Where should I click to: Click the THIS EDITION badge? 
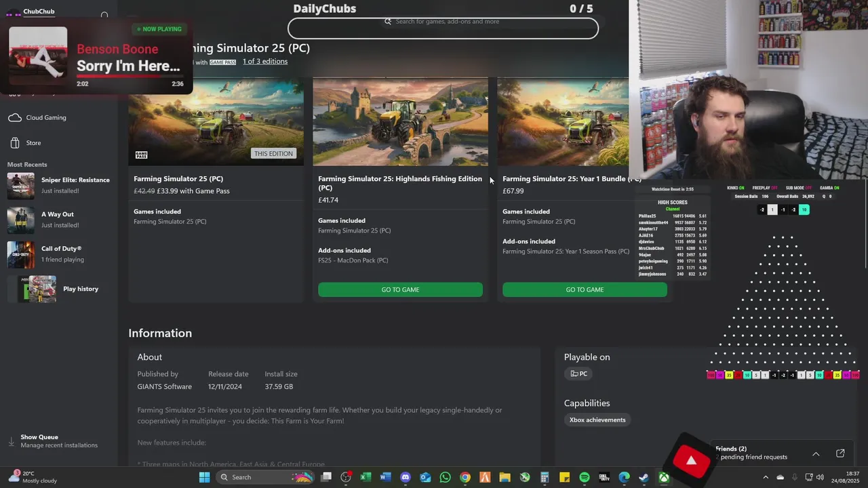pyautogui.click(x=274, y=154)
